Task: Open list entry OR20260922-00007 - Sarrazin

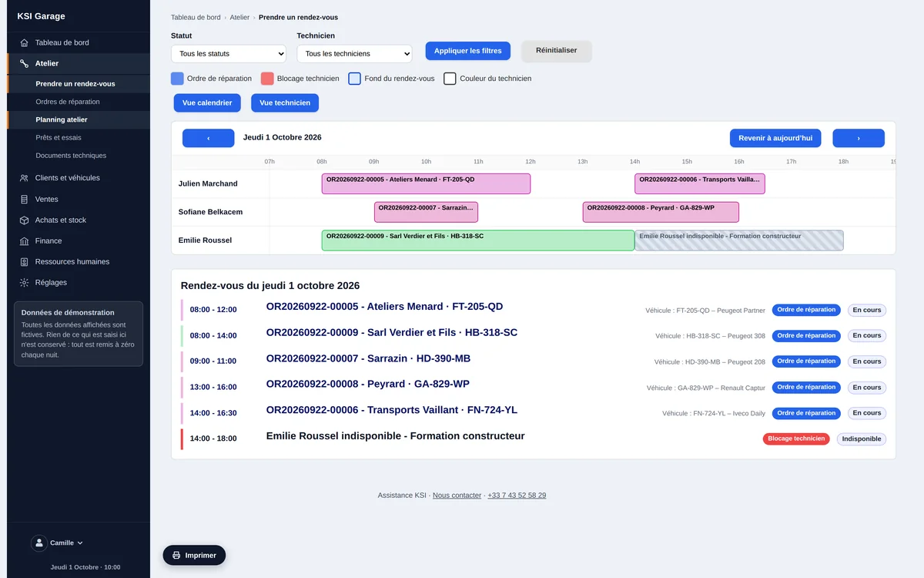Action: click(x=368, y=358)
